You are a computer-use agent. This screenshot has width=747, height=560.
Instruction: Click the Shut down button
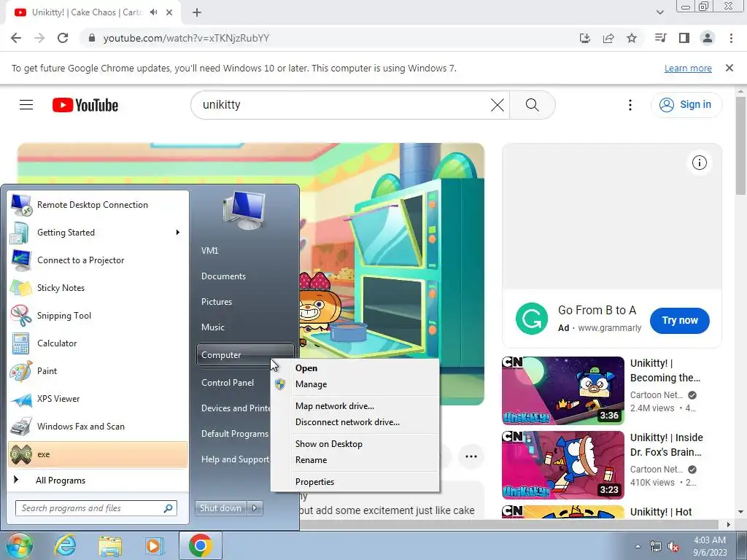(220, 508)
